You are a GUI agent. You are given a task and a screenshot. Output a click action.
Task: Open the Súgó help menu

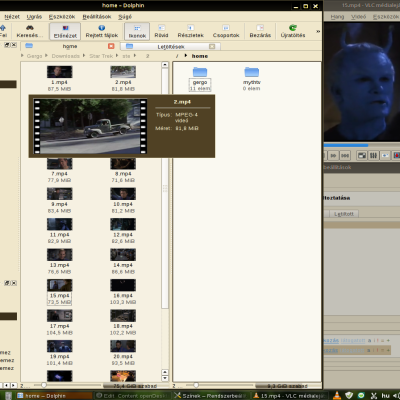click(125, 16)
